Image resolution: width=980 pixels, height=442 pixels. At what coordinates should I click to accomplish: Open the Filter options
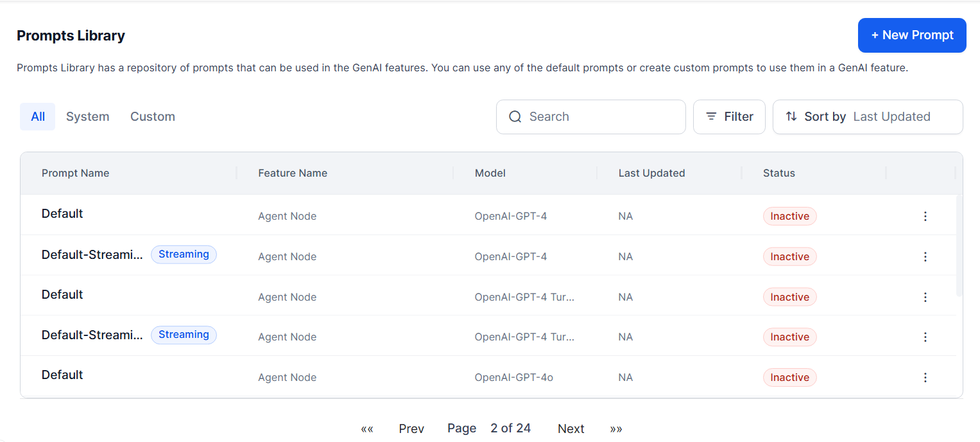(729, 117)
